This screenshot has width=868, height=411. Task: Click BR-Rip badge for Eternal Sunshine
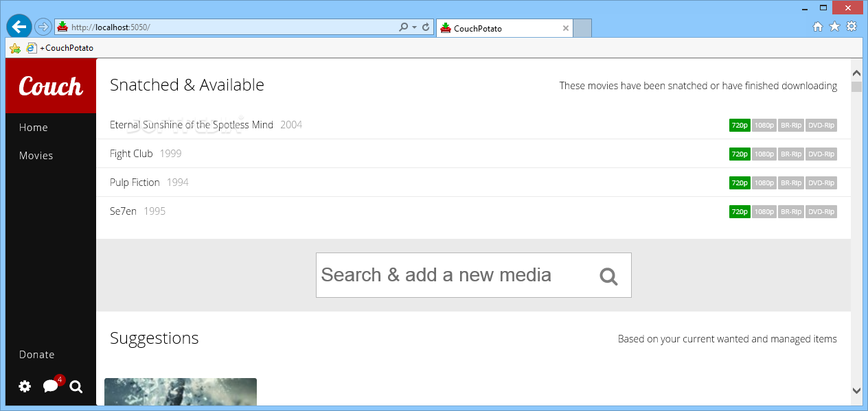coord(791,126)
